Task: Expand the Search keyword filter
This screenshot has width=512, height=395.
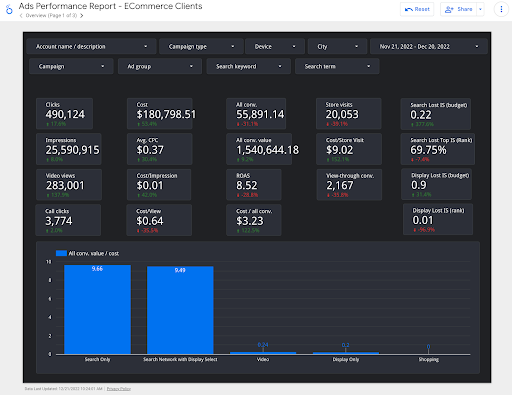Action: 248,66
